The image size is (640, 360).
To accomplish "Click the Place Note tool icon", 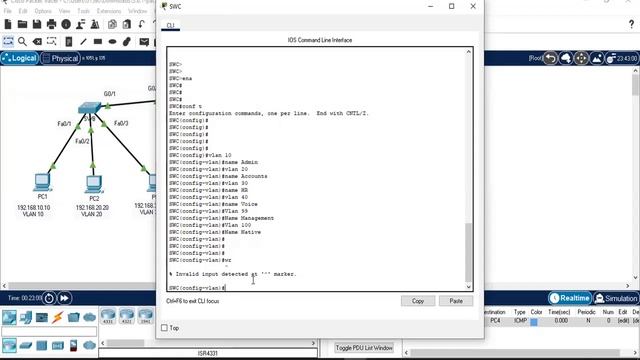I will click(69, 42).
